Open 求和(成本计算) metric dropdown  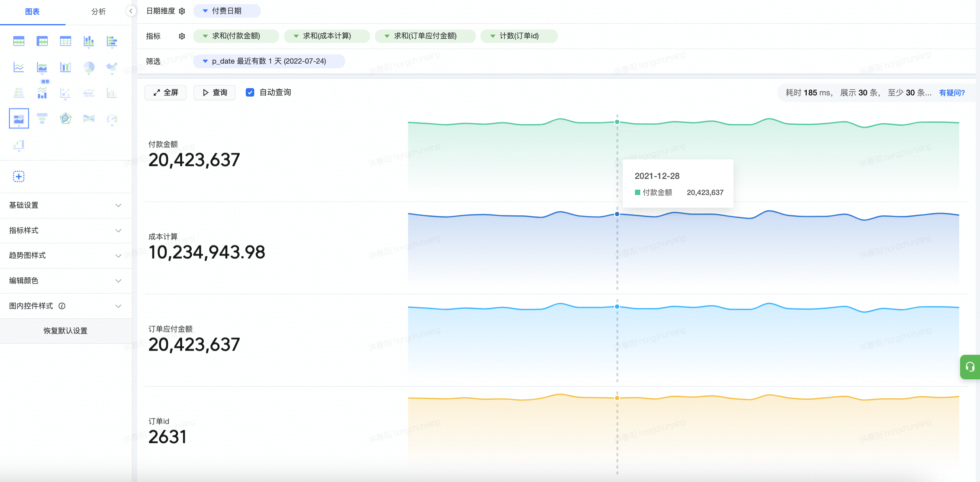pyautogui.click(x=327, y=36)
